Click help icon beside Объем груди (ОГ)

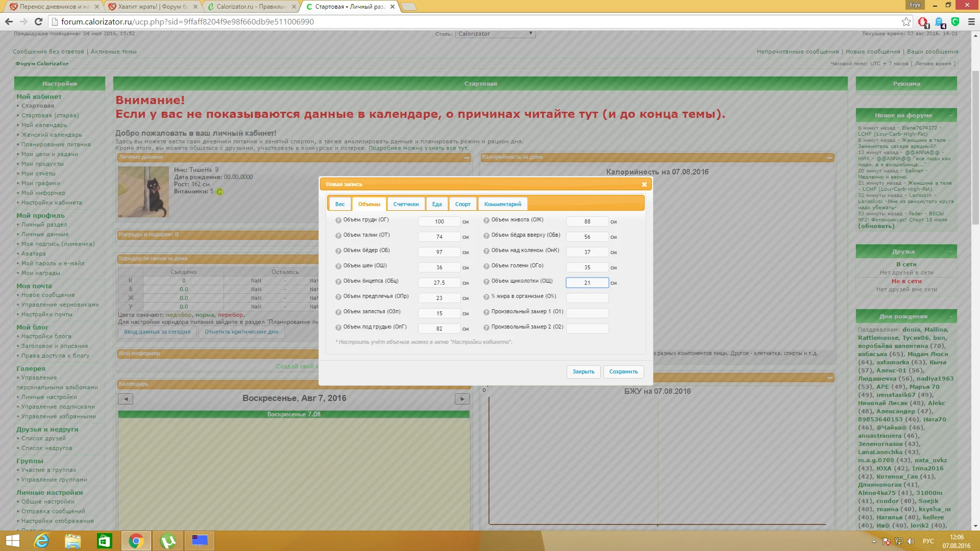coord(338,220)
